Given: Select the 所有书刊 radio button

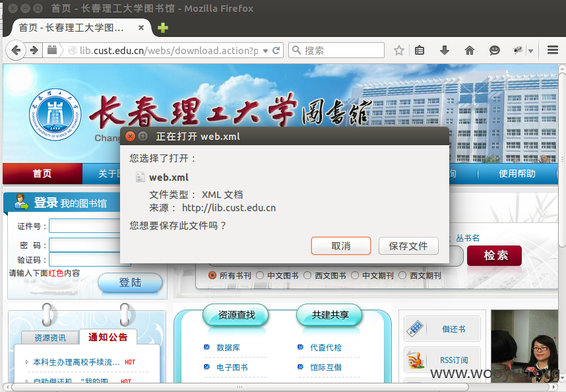Looking at the screenshot, I should [x=212, y=275].
